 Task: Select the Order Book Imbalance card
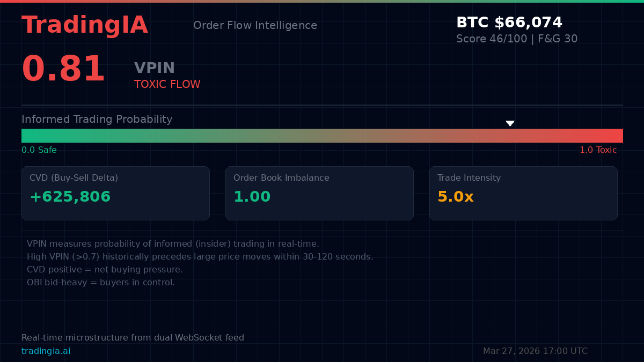pos(319,193)
